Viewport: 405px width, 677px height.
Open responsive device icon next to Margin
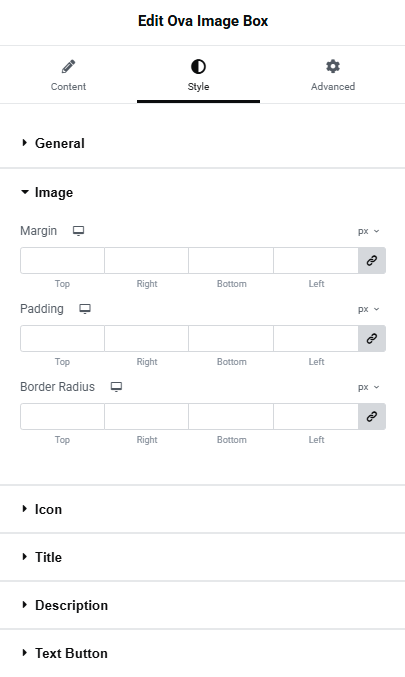click(78, 231)
